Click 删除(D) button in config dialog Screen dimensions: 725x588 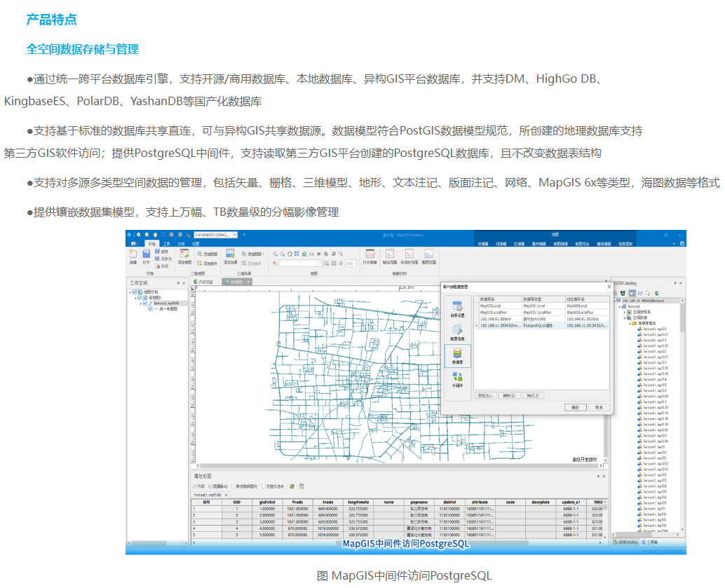(510, 396)
